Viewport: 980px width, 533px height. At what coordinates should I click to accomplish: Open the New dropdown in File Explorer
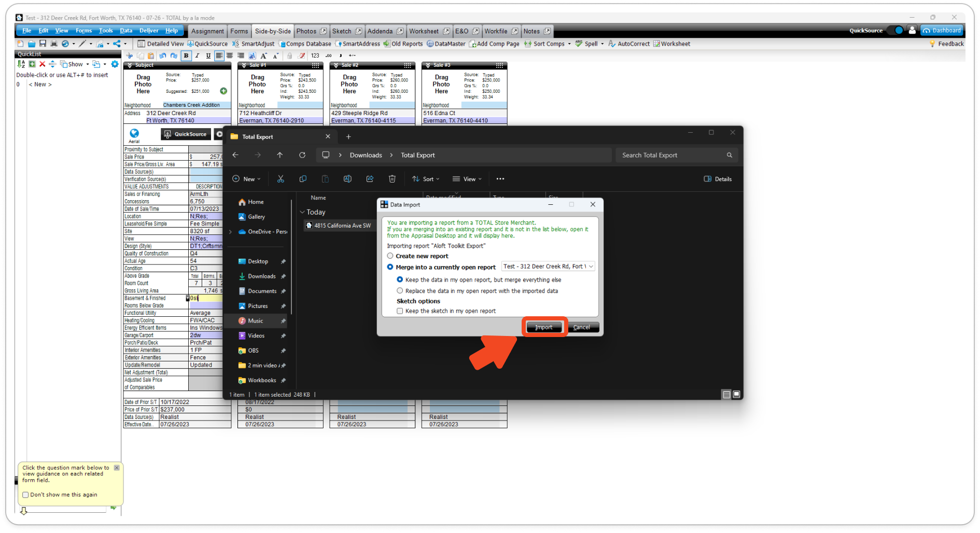click(246, 179)
